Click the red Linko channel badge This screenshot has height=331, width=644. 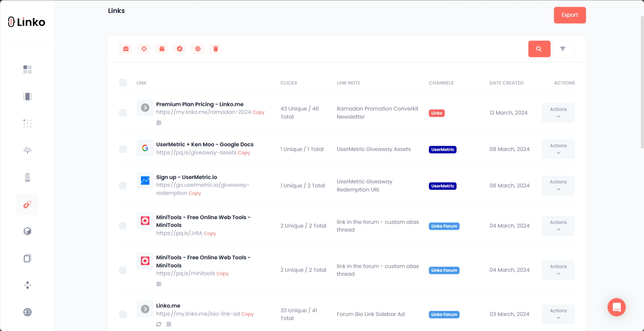(x=437, y=113)
